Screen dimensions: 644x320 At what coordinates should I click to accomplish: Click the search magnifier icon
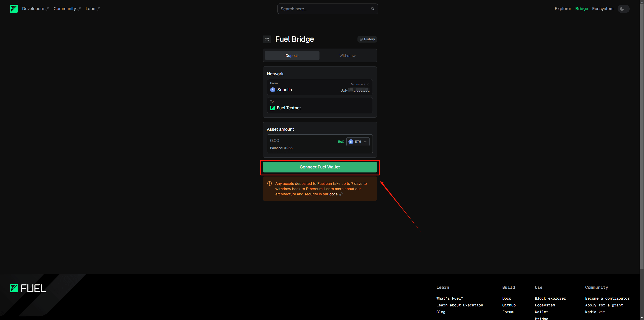coord(373,9)
